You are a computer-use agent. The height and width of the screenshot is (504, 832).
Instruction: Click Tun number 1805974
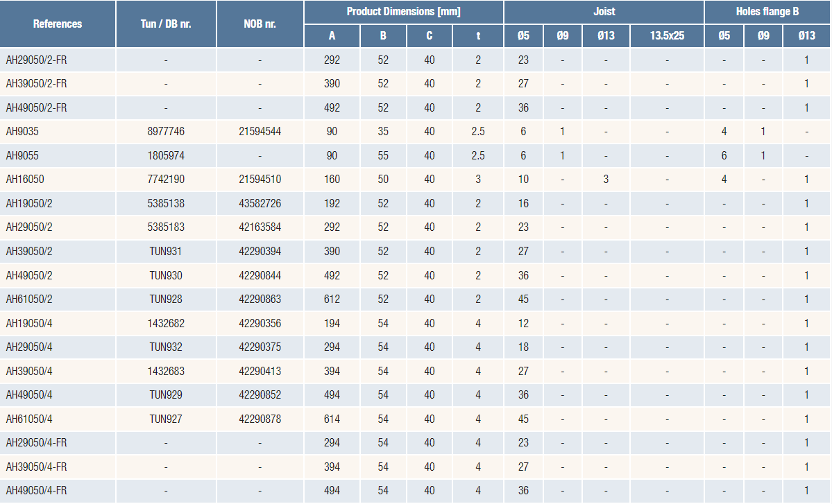[166, 156]
